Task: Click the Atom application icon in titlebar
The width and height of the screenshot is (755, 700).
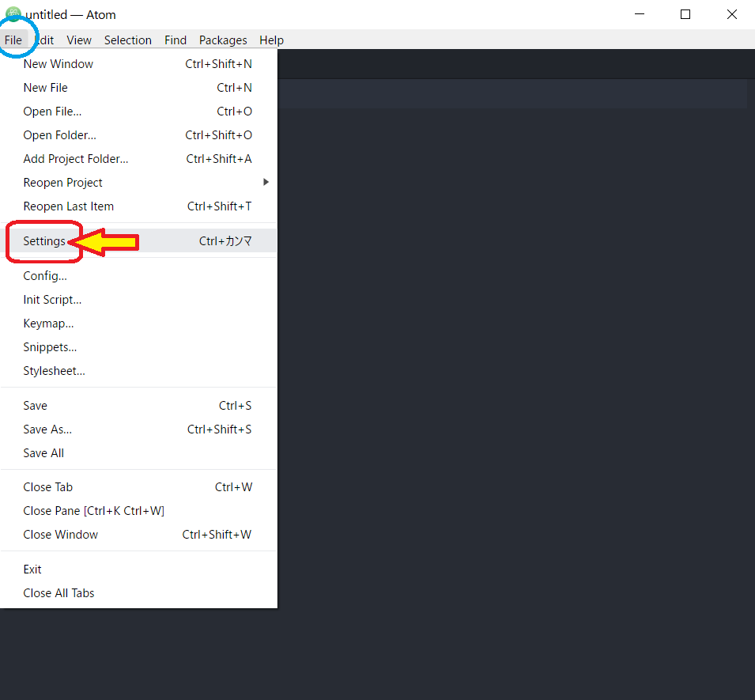Action: coord(13,14)
